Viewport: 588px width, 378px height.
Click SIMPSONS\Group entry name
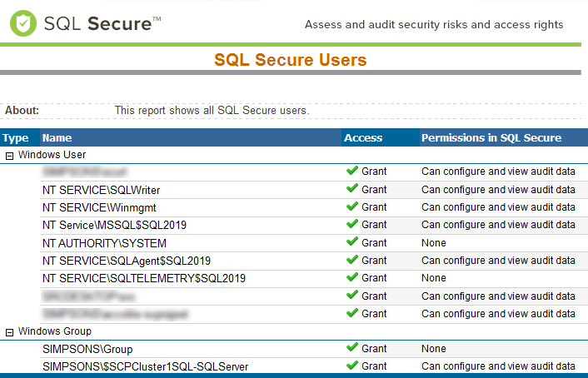pos(87,349)
